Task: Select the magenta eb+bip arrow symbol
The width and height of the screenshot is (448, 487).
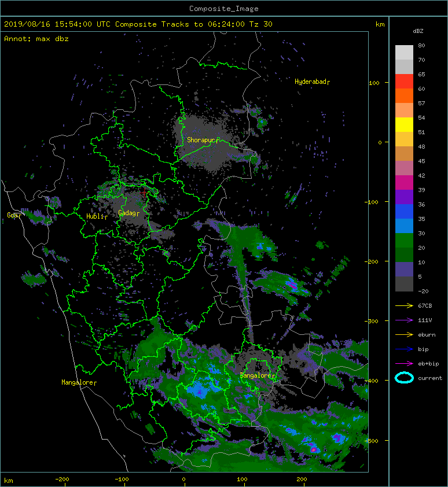Action: coord(404,363)
